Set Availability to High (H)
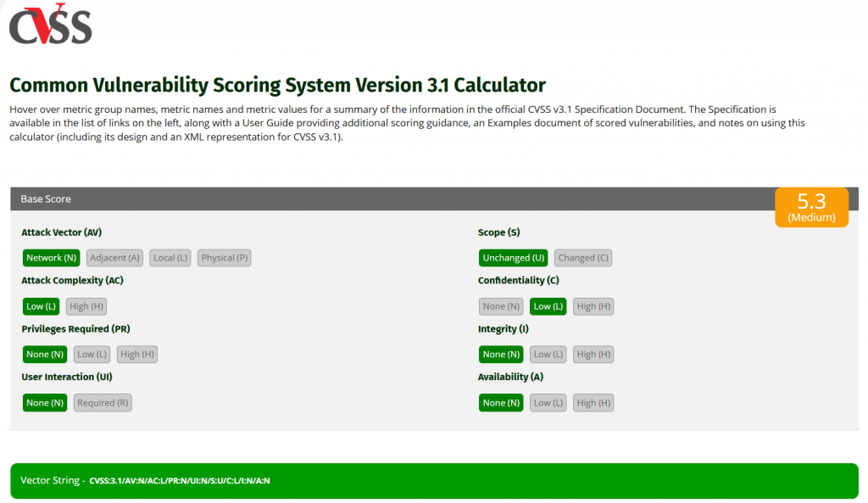Screen dimensions: 868x503 click(593, 403)
